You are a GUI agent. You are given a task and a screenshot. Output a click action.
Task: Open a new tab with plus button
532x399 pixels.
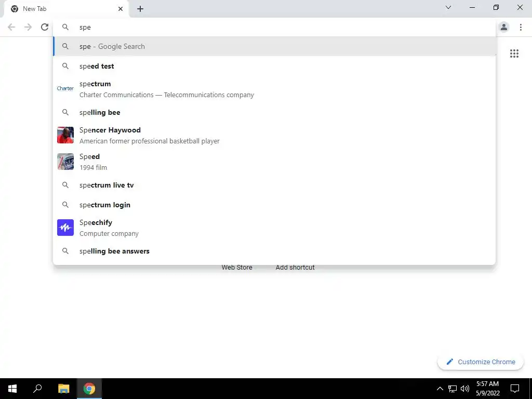pyautogui.click(x=140, y=9)
